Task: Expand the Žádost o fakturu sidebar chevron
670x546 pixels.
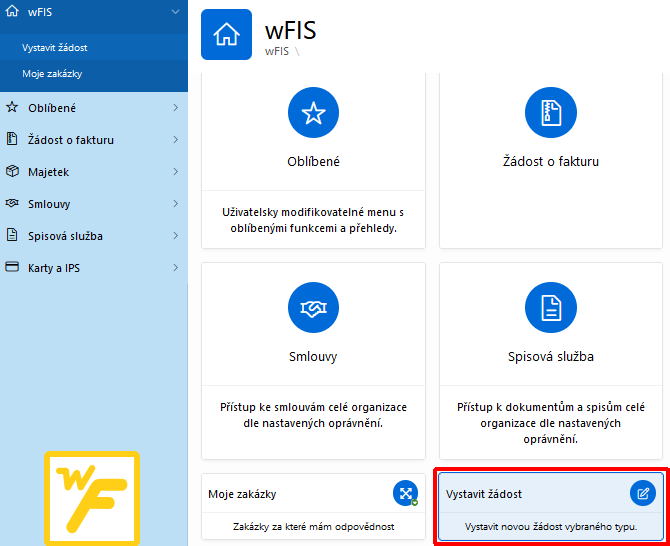Action: (176, 140)
